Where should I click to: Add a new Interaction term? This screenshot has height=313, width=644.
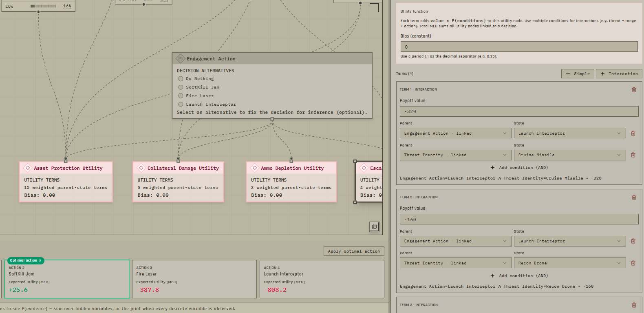[x=619, y=73]
